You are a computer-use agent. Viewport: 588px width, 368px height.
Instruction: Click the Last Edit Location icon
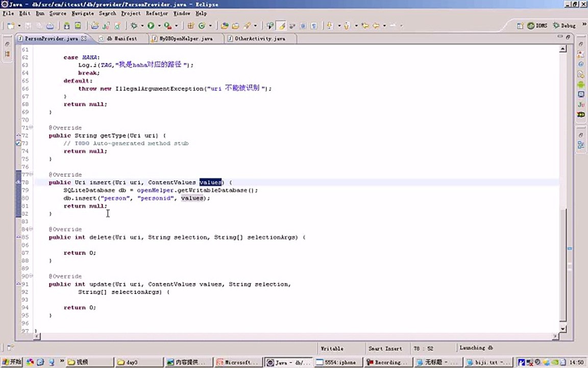point(365,26)
